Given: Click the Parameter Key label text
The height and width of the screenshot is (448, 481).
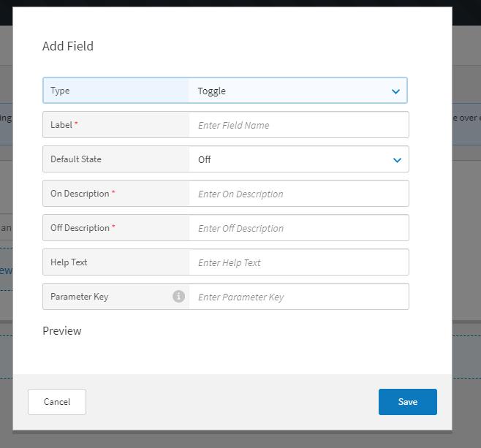Looking at the screenshot, I should click(x=80, y=297).
